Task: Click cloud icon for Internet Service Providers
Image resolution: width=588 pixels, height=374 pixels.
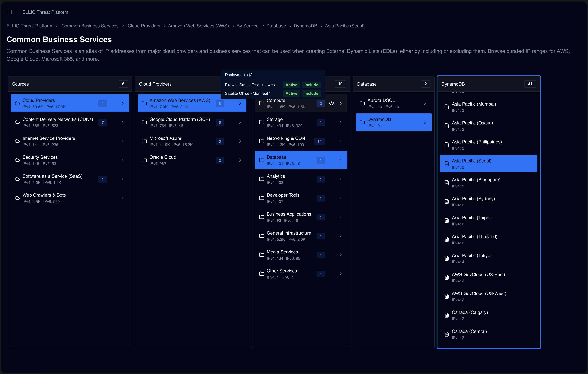Action: (17, 141)
